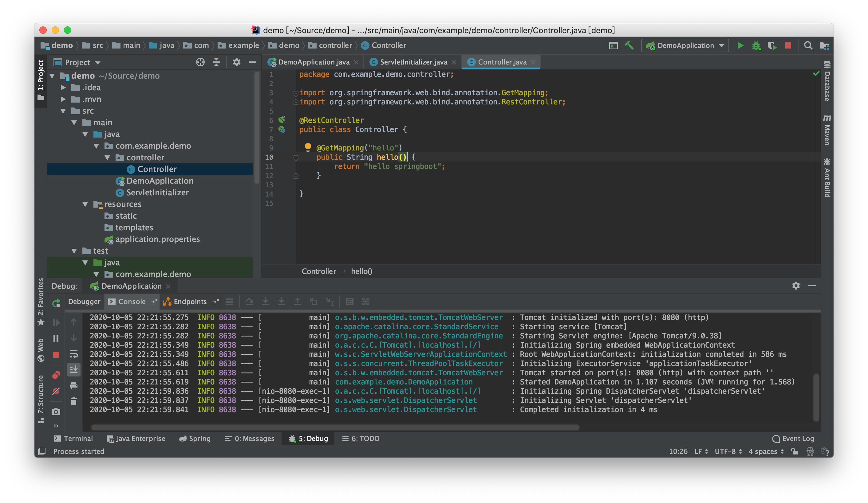Open Ant Build tool window
The image size is (868, 503).
[827, 177]
